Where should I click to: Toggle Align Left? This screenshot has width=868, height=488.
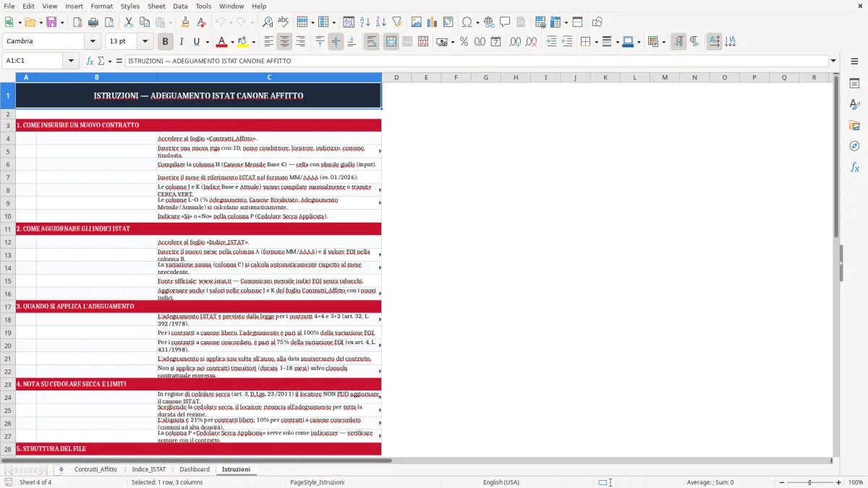tap(268, 42)
